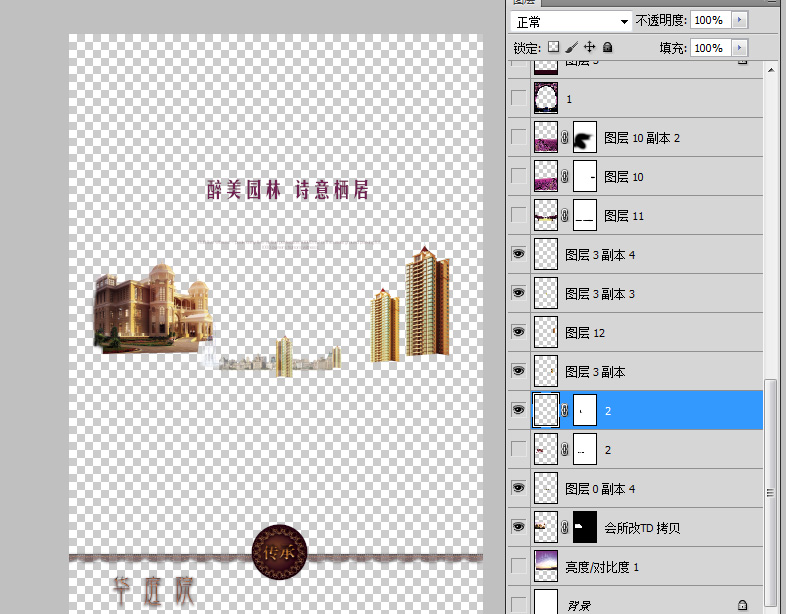Select layer name 图层 0 副本 4
The height and width of the screenshot is (614, 786).
click(x=600, y=489)
